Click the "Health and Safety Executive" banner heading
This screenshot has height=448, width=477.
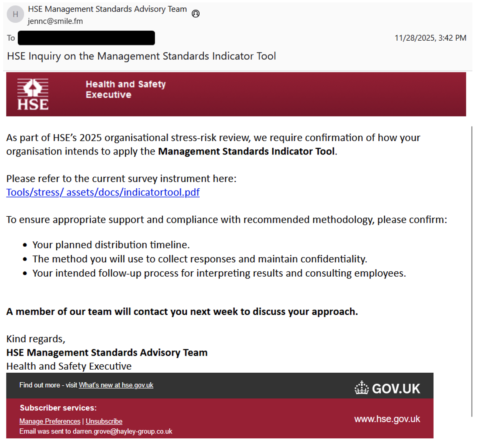point(126,89)
